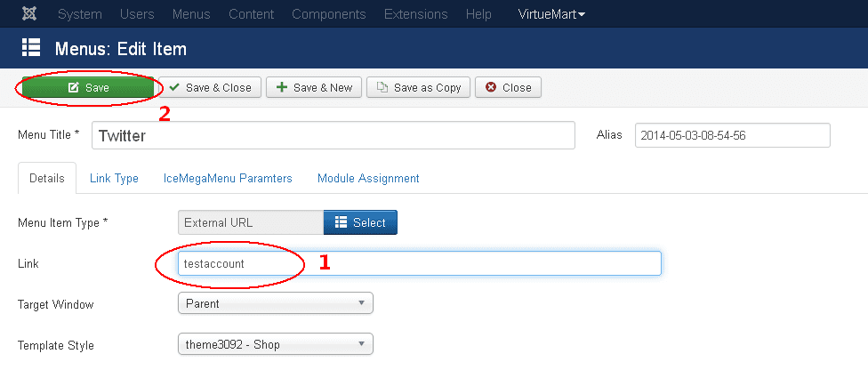Switch to Module Assignment tab

click(x=368, y=178)
